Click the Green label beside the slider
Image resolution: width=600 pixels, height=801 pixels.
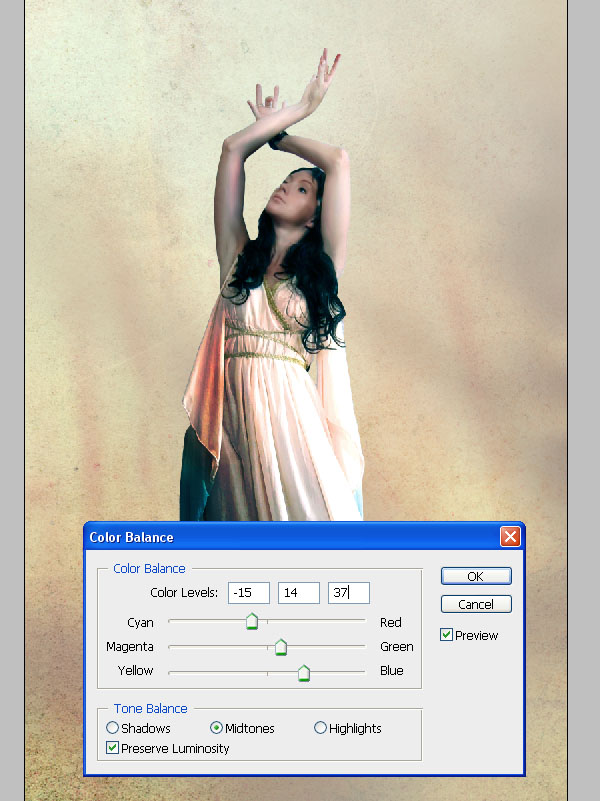[397, 646]
